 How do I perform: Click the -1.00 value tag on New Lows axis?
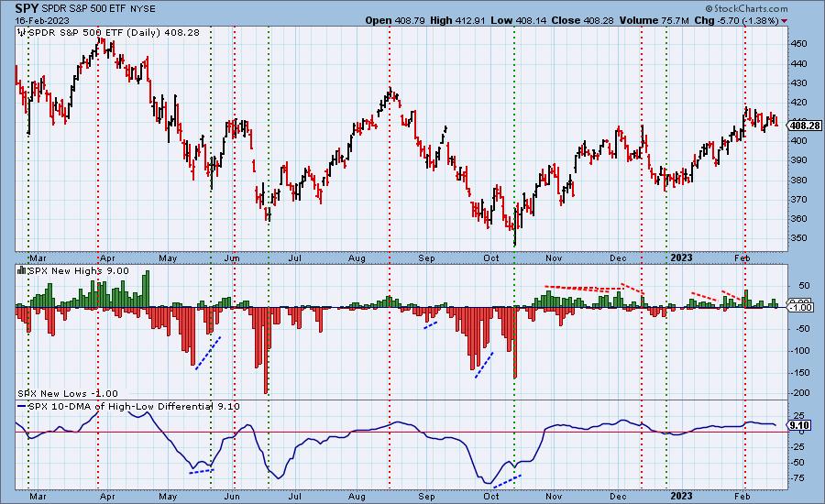801,307
